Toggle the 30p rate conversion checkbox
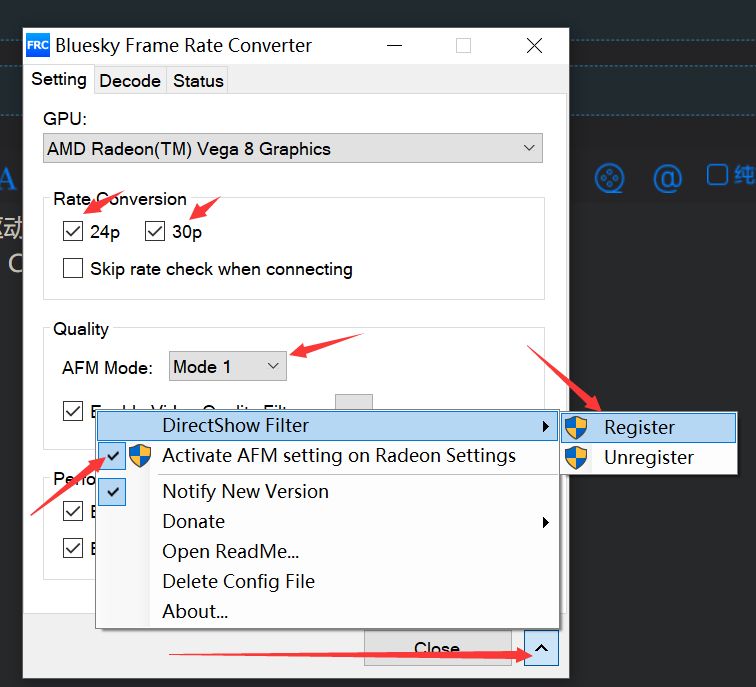 coord(154,232)
